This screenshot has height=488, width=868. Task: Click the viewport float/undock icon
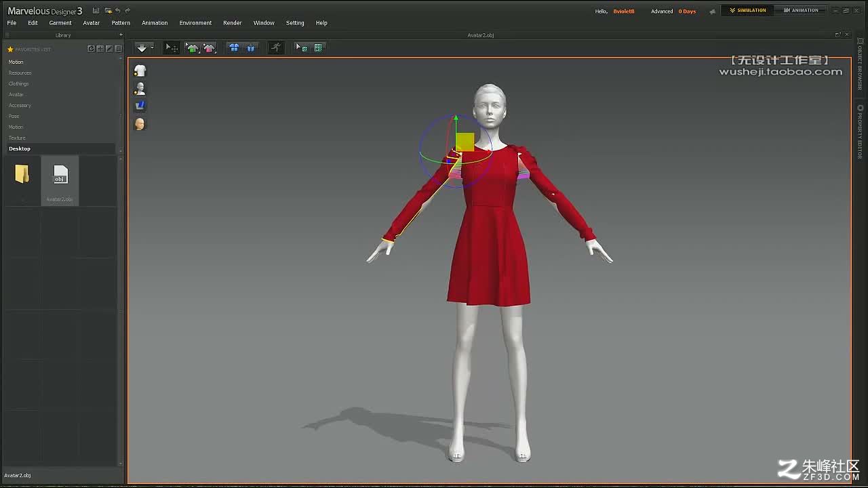[x=837, y=35]
